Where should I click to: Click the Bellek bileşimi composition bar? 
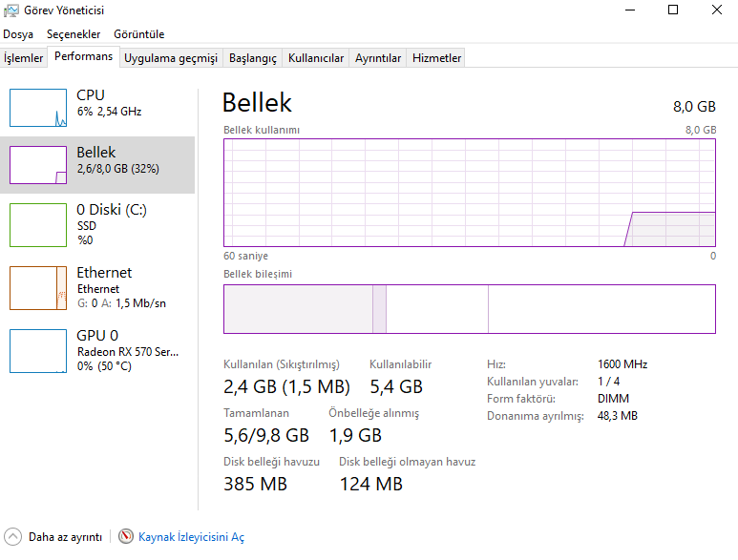point(469,309)
